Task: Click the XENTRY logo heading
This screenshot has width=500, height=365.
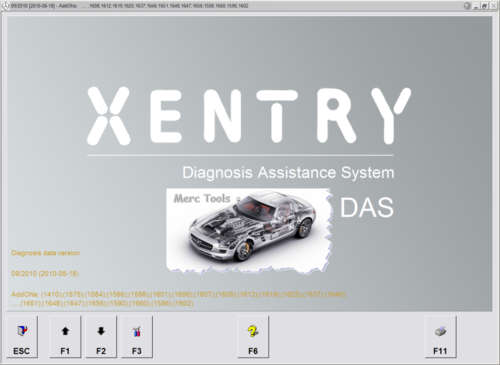Action: coord(248,116)
